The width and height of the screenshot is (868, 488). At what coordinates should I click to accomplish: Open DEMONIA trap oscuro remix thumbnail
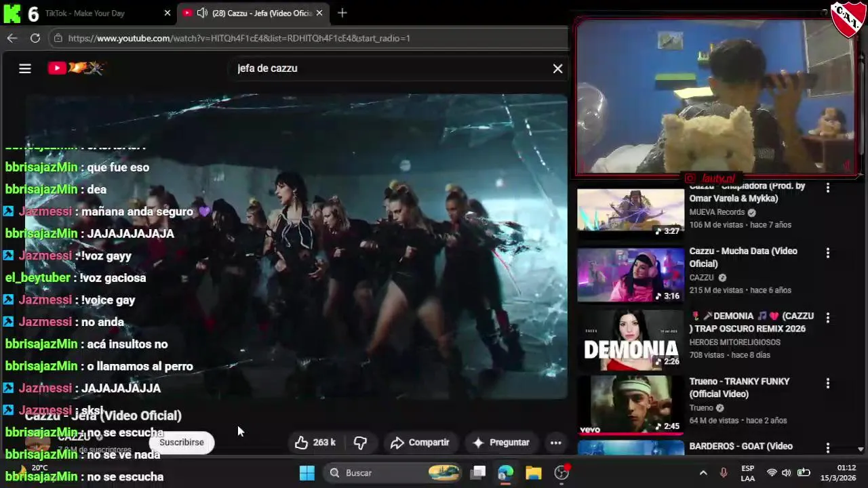(631, 340)
